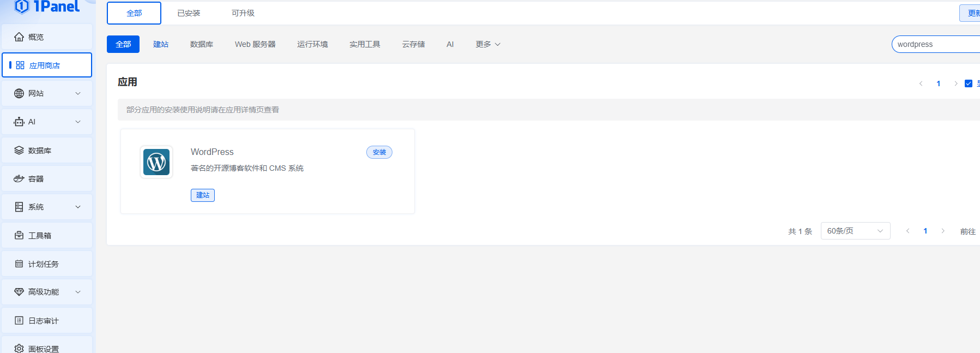This screenshot has width=980, height=353.
Task: Click the partially visible 更新 button at top right
Action: (x=970, y=13)
